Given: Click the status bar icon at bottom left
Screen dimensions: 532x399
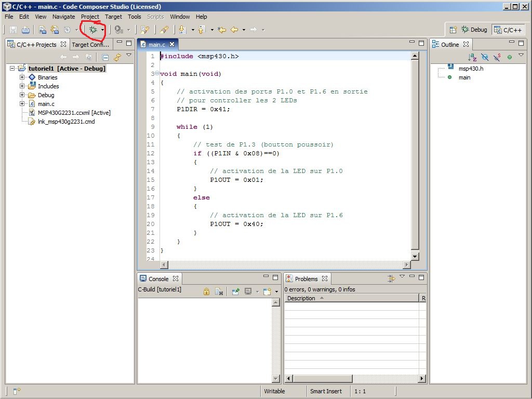Looking at the screenshot, I should point(17,391).
